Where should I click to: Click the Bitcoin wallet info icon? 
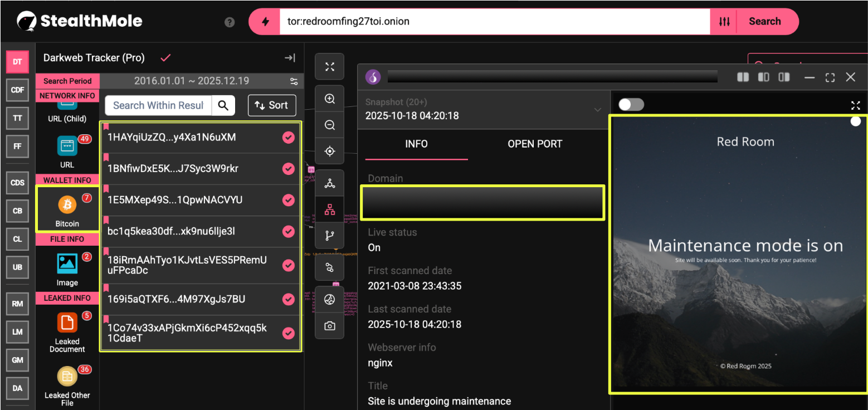[x=67, y=206]
